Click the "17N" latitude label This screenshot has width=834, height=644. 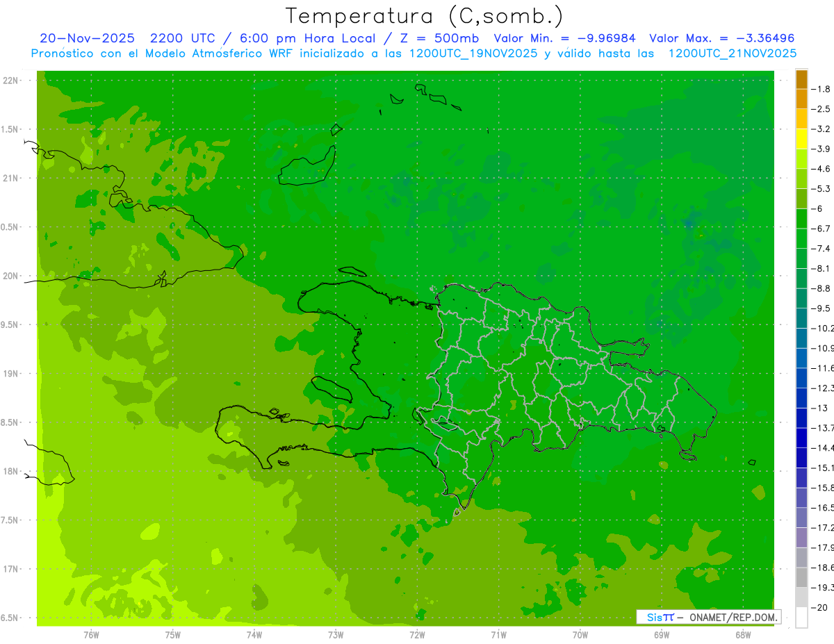[x=10, y=569]
